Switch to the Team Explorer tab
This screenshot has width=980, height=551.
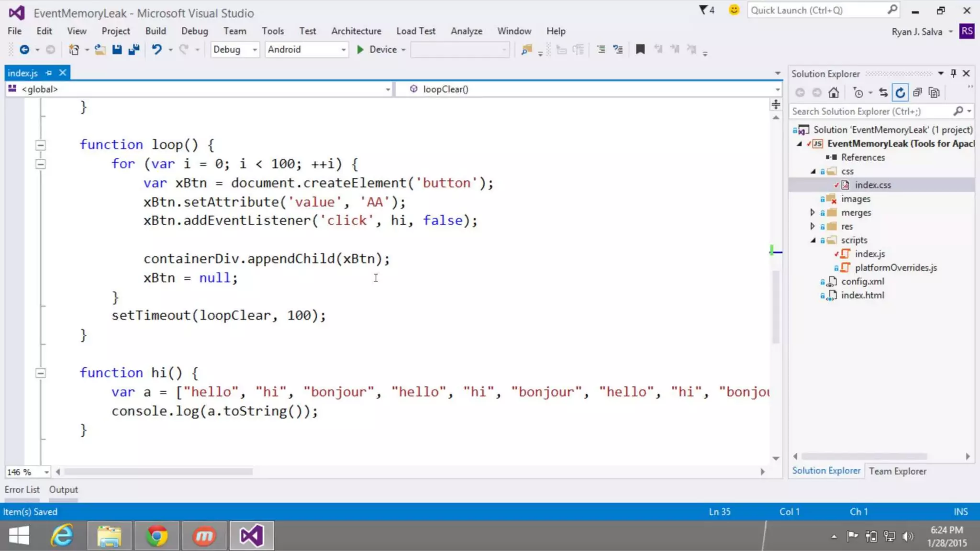pyautogui.click(x=897, y=471)
